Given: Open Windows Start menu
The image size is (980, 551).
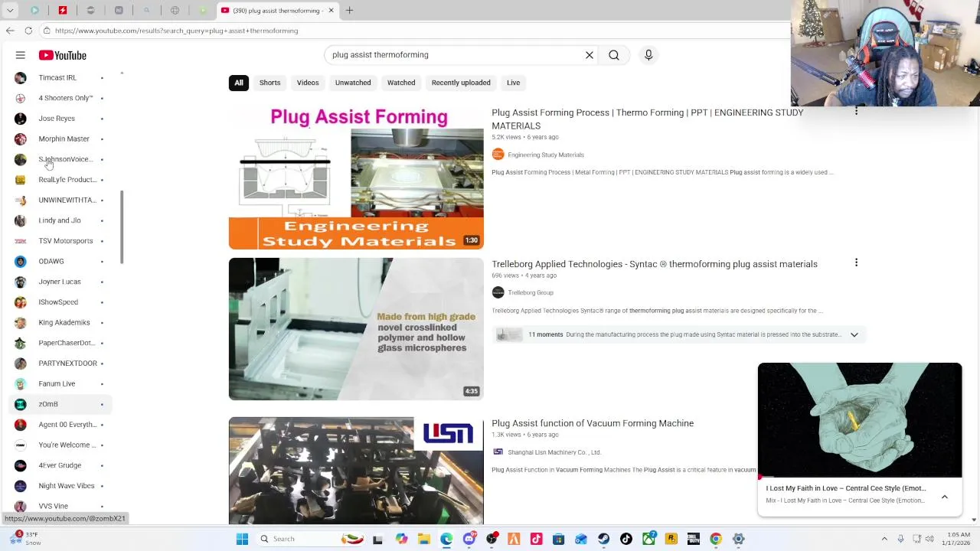Looking at the screenshot, I should [x=242, y=539].
